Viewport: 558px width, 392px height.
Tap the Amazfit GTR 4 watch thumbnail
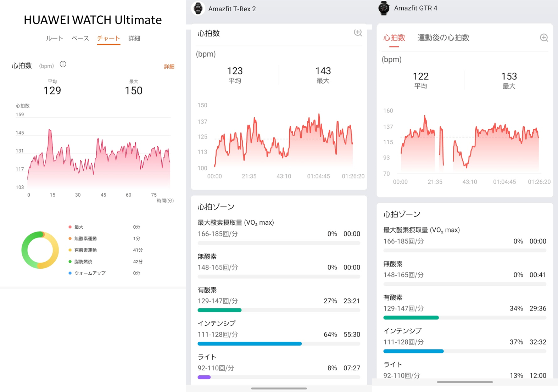(384, 8)
